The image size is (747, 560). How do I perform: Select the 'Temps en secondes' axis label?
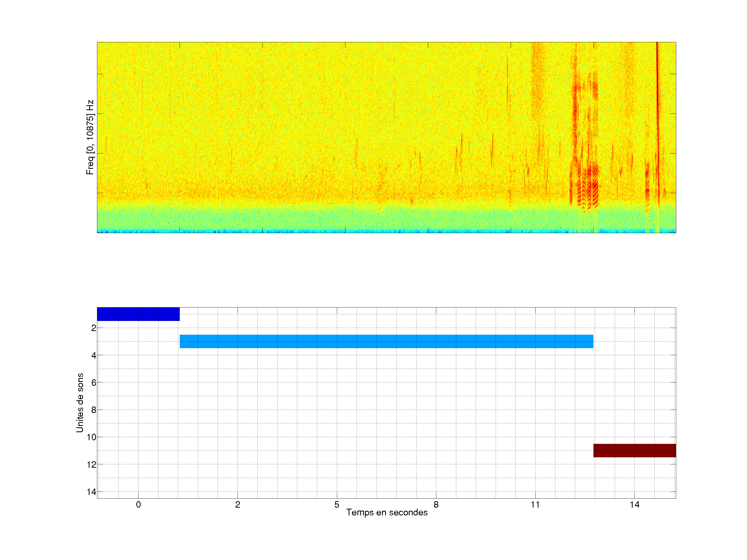click(x=387, y=512)
